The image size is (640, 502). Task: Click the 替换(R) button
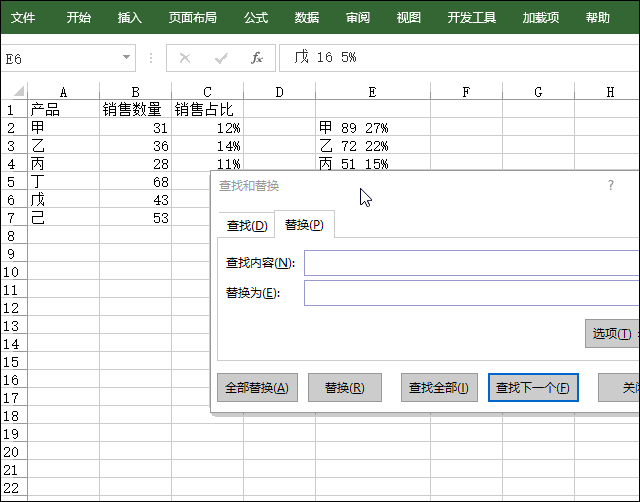345,387
